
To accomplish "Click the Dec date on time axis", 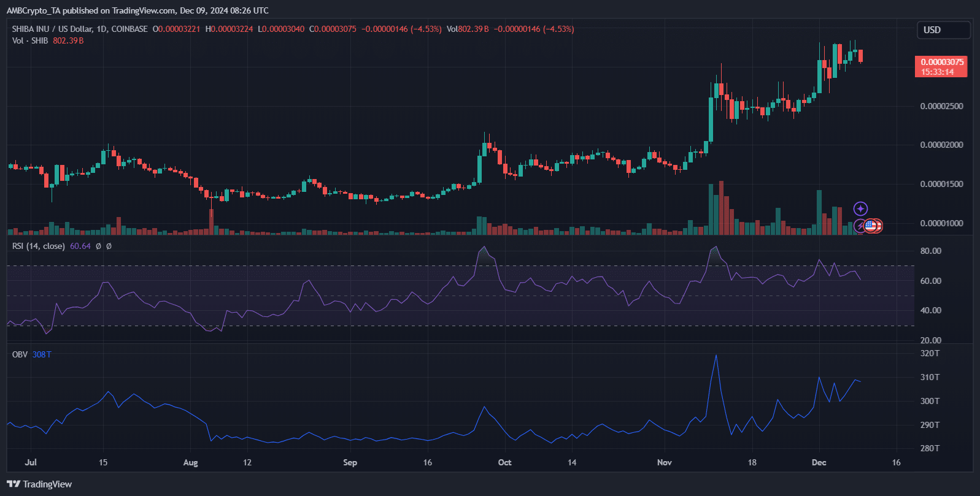I will tap(819, 462).
